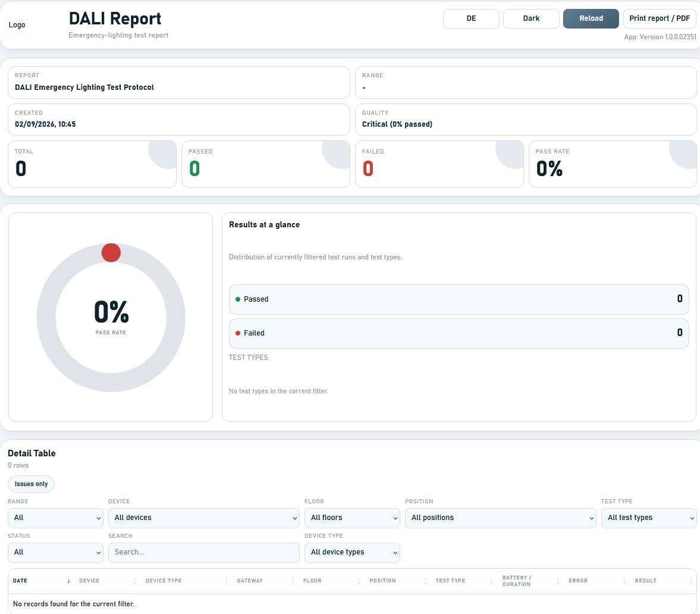This screenshot has width=700, height=614.
Task: Open Print report / PDF
Action: [660, 19]
